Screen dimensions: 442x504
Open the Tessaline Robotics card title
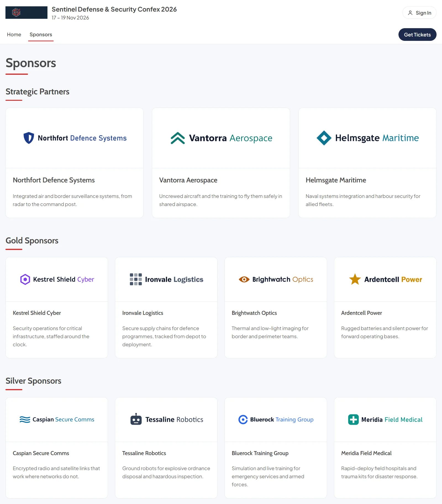pyautogui.click(x=144, y=453)
